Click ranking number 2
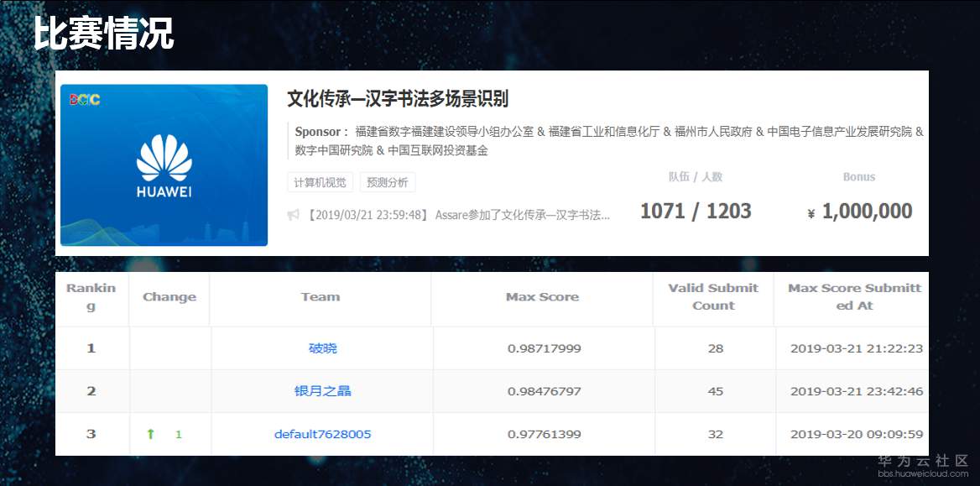This screenshot has width=980, height=486. point(91,391)
